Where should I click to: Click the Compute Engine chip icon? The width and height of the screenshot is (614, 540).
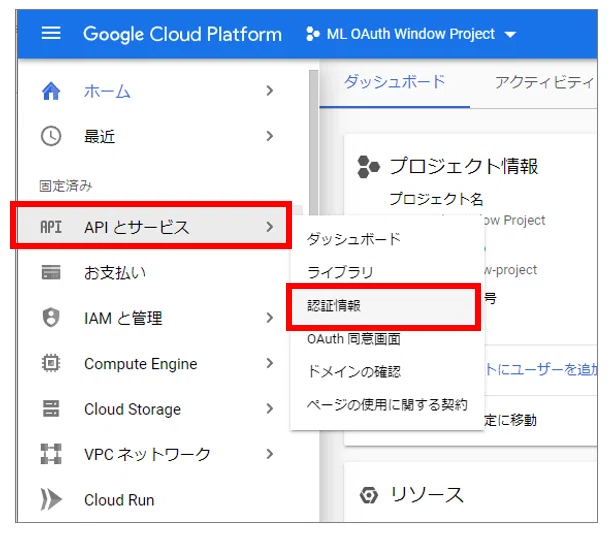tap(51, 363)
